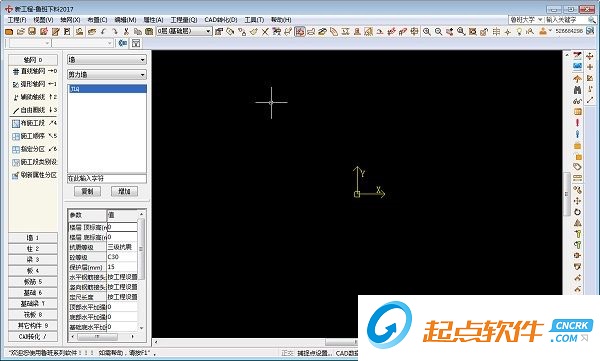
Task: Click the Copy icon in toolbar
Action: point(138,32)
